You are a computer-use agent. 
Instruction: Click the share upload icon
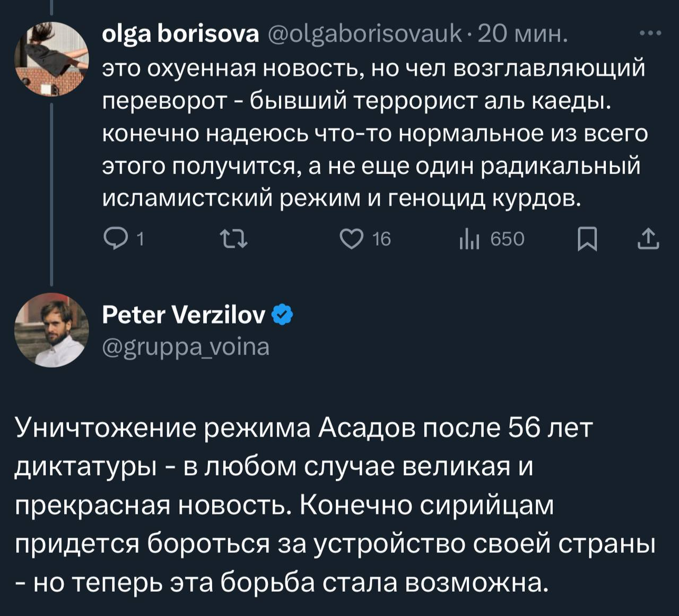[x=648, y=239]
